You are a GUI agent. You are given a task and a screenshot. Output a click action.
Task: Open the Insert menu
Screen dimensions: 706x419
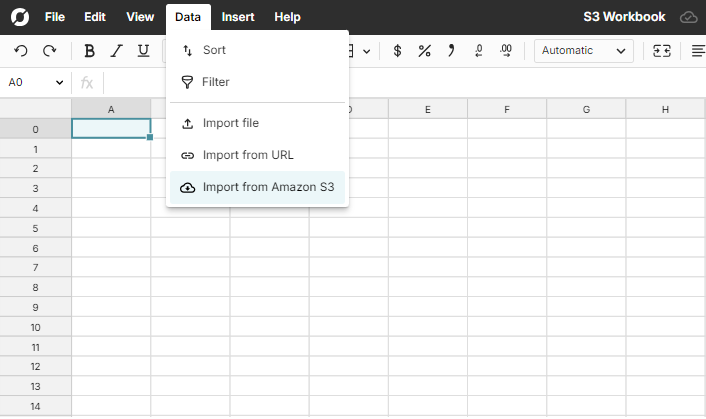[238, 17]
